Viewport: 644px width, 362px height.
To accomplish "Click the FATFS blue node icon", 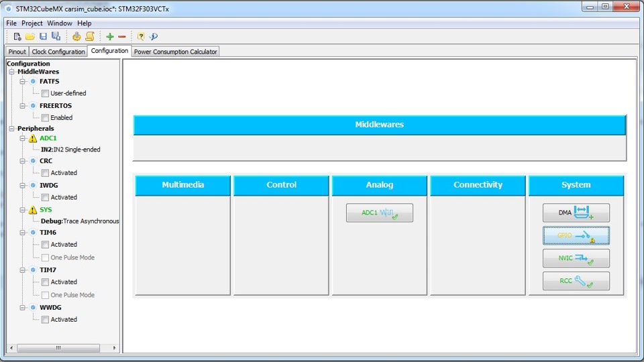I will (x=33, y=81).
